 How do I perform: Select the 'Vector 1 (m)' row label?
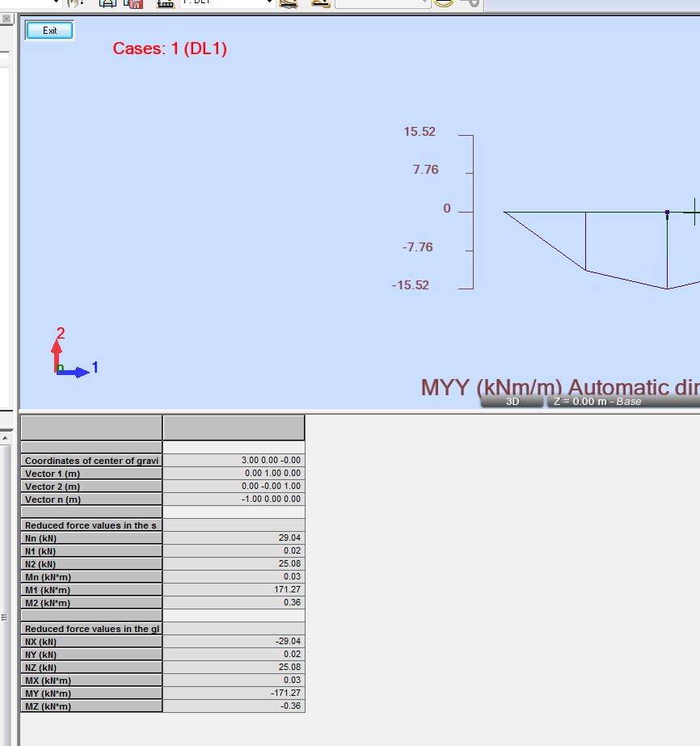click(x=91, y=474)
